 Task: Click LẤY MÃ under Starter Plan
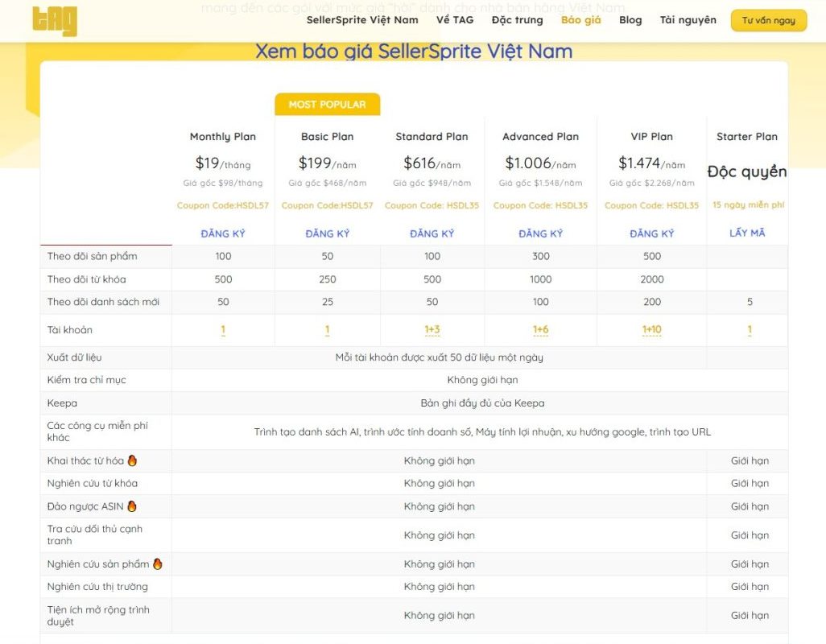[747, 233]
